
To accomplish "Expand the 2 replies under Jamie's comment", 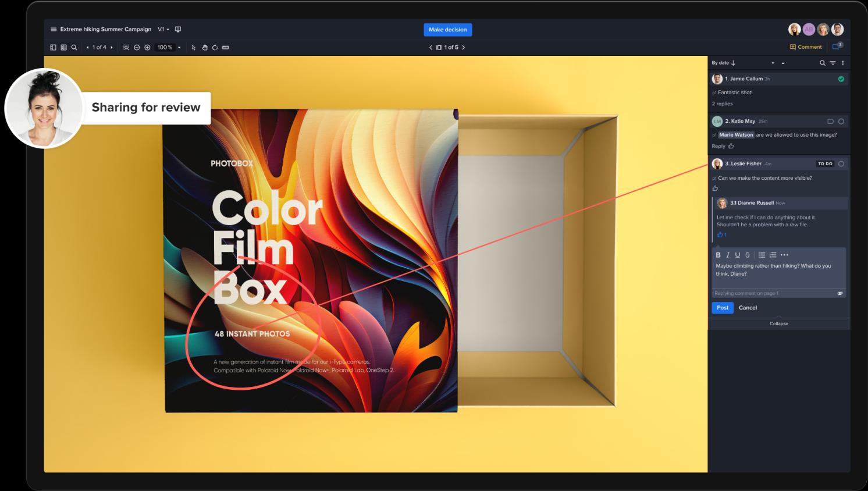I will pyautogui.click(x=722, y=104).
